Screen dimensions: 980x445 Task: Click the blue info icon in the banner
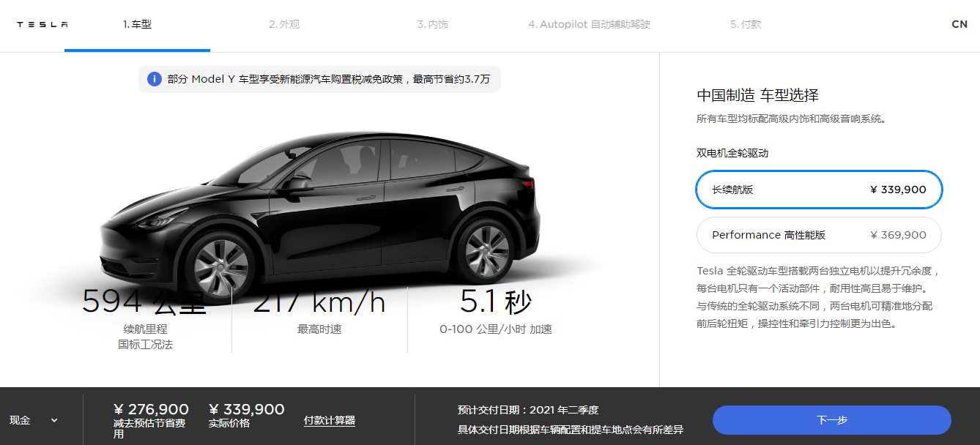155,79
